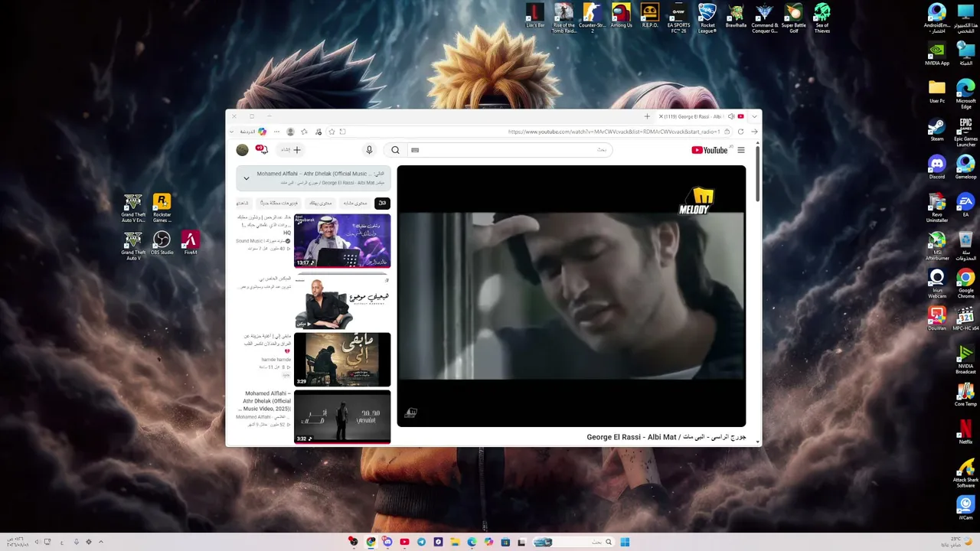Open the YouTube logo home link
The width and height of the screenshot is (980, 551).
pos(709,150)
